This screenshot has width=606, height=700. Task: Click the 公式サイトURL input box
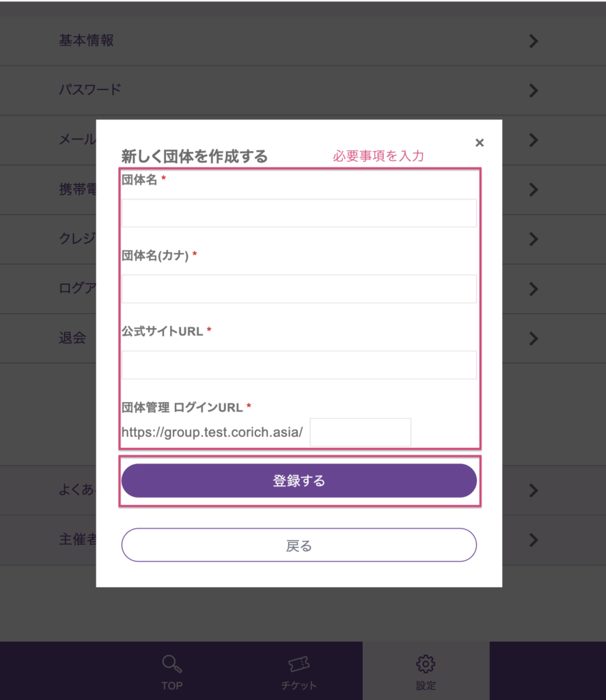pyautogui.click(x=299, y=365)
